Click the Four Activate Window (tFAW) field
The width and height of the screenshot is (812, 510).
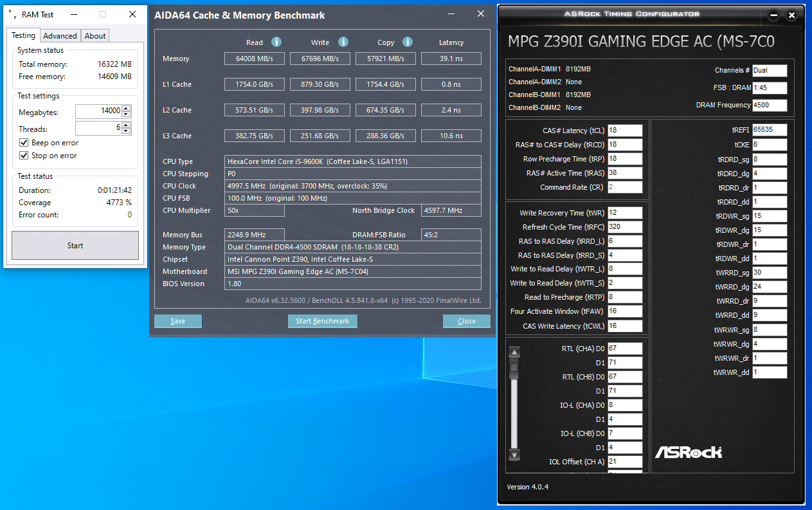tap(625, 311)
